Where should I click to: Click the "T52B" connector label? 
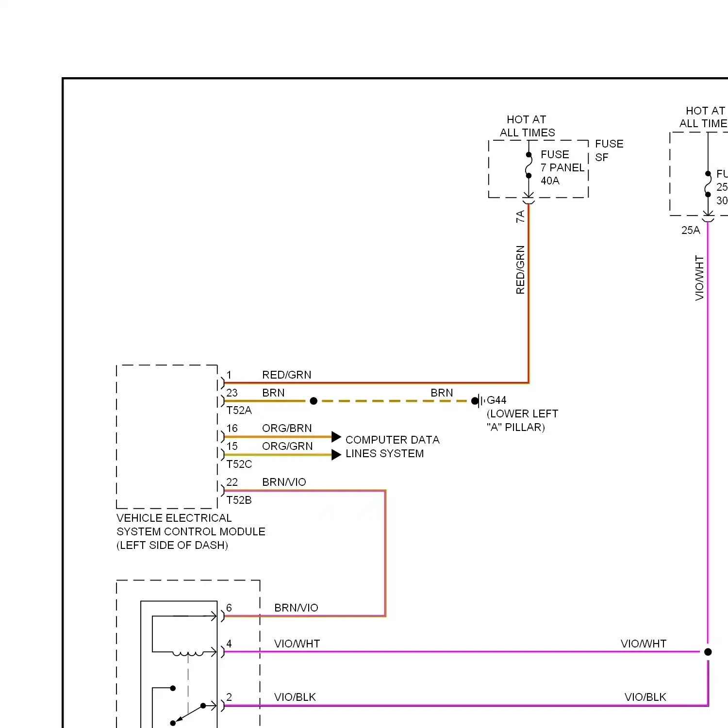click(x=239, y=500)
